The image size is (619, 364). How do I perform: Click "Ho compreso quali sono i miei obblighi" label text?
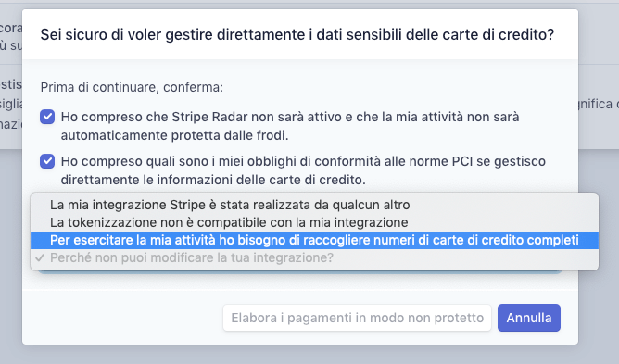click(303, 170)
